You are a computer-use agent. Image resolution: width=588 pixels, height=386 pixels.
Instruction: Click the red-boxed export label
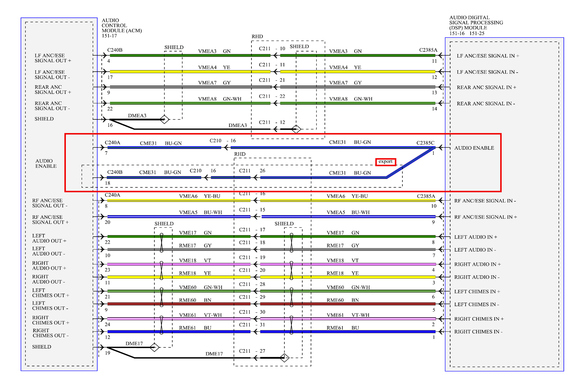coord(386,162)
